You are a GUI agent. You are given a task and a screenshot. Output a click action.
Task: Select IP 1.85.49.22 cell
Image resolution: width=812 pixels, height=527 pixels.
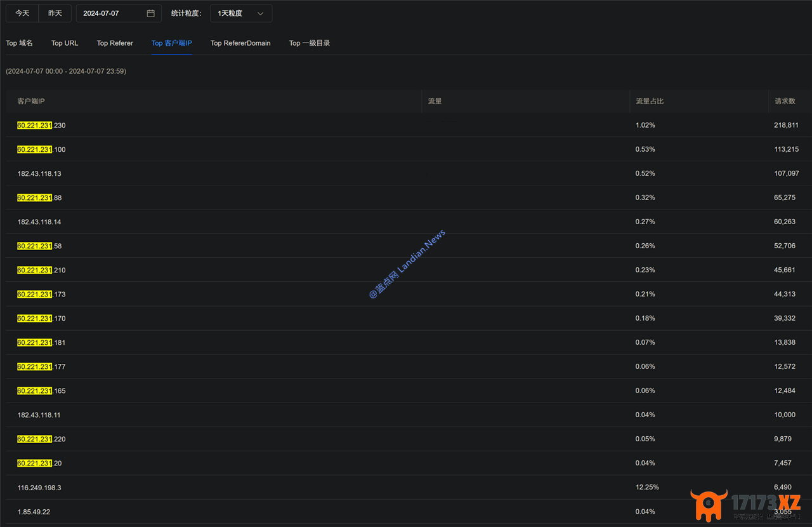click(x=34, y=511)
